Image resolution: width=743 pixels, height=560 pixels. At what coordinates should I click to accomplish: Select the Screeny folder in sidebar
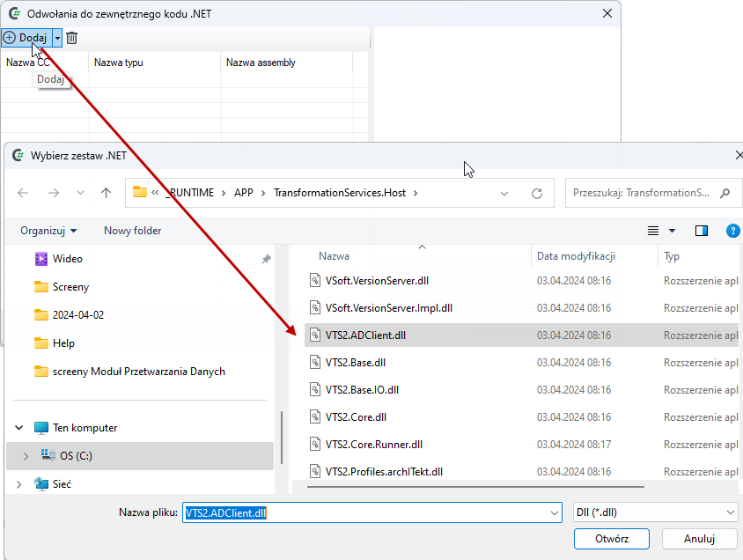click(x=70, y=287)
